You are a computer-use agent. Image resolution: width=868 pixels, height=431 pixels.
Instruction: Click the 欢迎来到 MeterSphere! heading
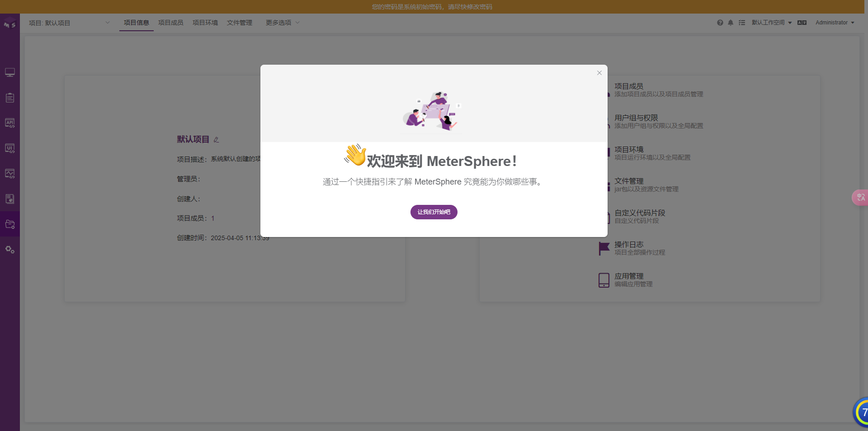(x=442, y=161)
